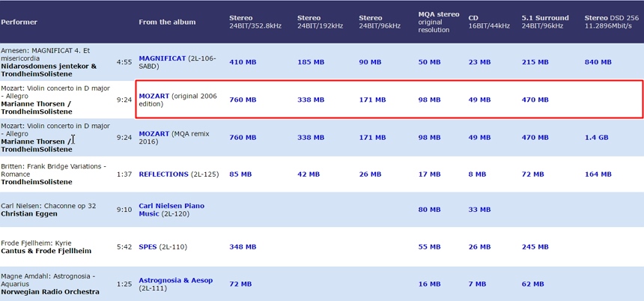Download MAGNIFICAT 840 MB DSD 256 file
The width and height of the screenshot is (644, 301).
coord(598,62)
